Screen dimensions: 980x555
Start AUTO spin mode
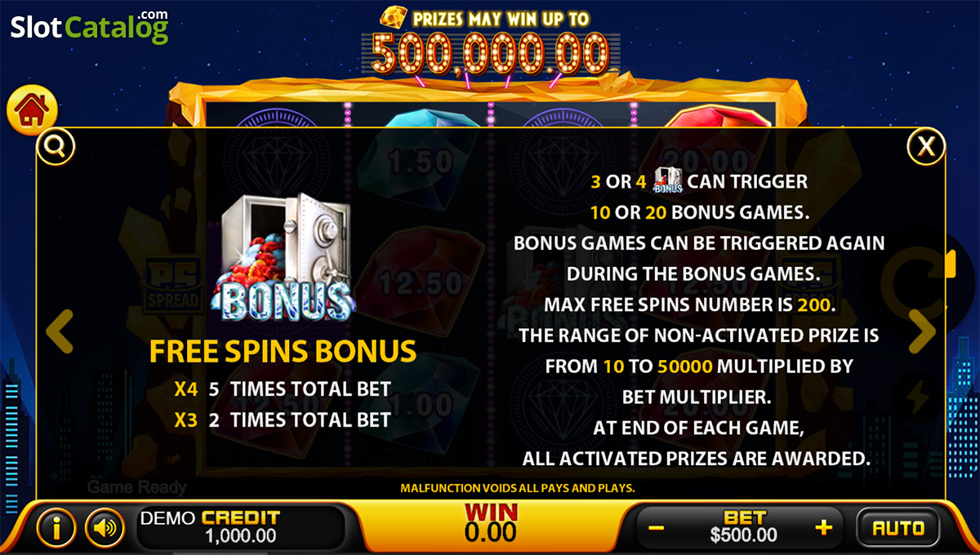pos(898,528)
